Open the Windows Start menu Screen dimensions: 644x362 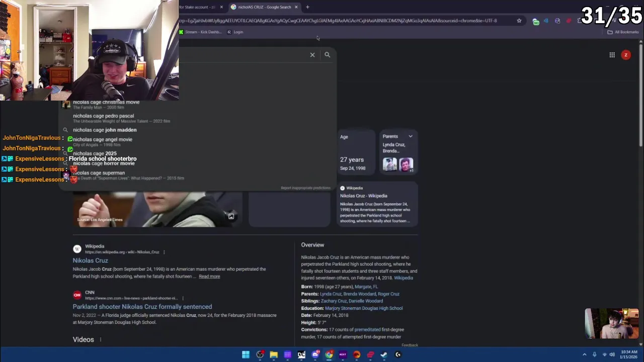pyautogui.click(x=246, y=354)
